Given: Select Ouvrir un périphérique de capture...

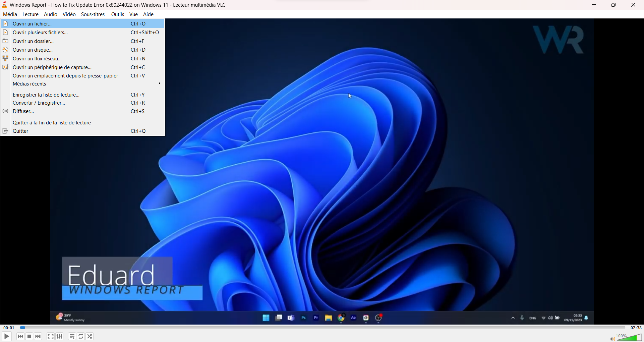Looking at the screenshot, I should point(82,67).
